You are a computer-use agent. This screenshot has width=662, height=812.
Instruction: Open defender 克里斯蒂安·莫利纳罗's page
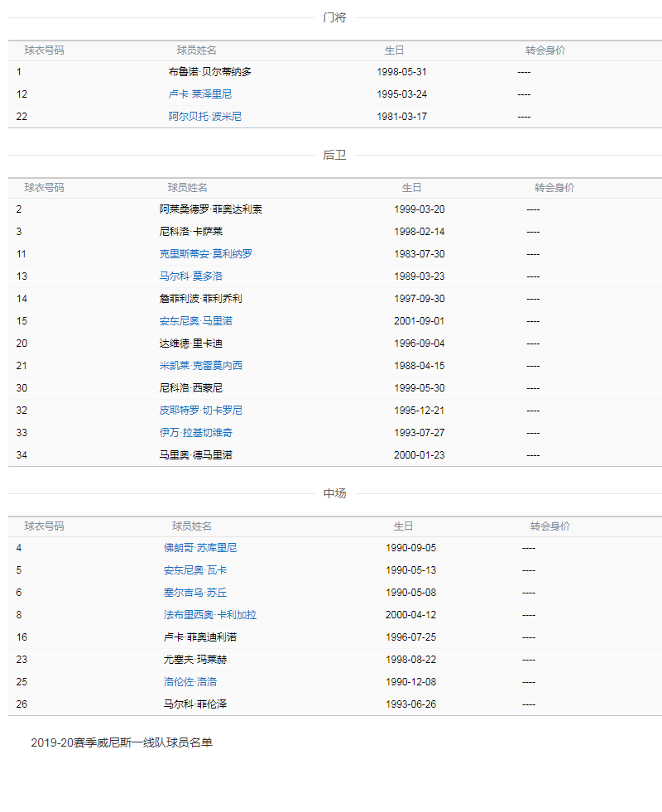pyautogui.click(x=205, y=254)
